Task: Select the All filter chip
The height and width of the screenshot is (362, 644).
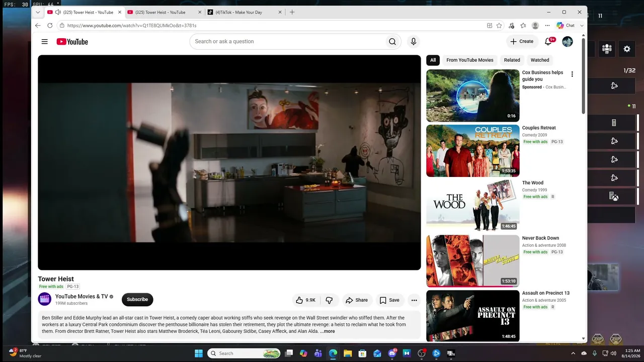Action: pyautogui.click(x=433, y=60)
